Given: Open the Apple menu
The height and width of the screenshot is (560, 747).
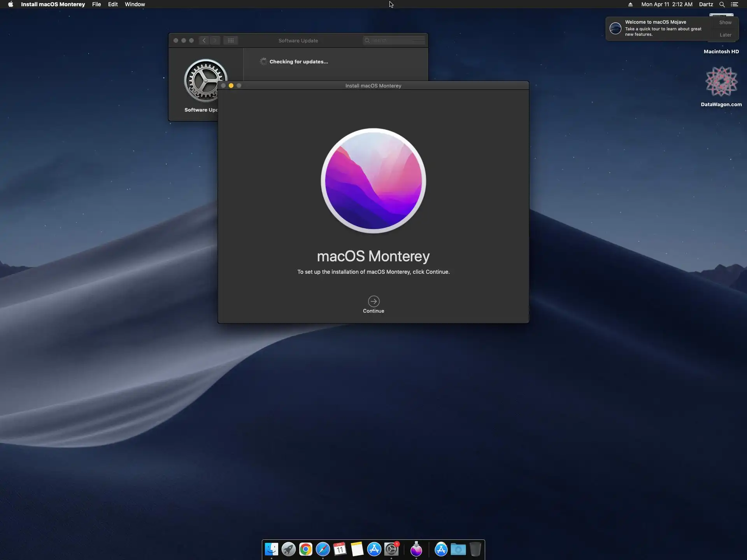Looking at the screenshot, I should [x=11, y=4].
